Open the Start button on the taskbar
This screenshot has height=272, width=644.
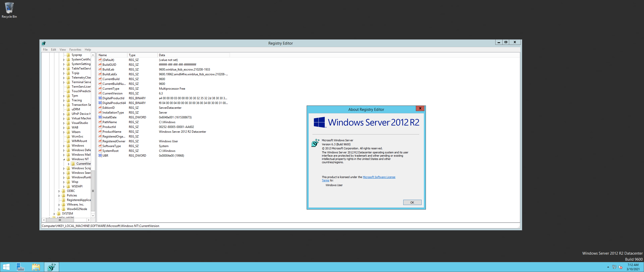click(6, 267)
